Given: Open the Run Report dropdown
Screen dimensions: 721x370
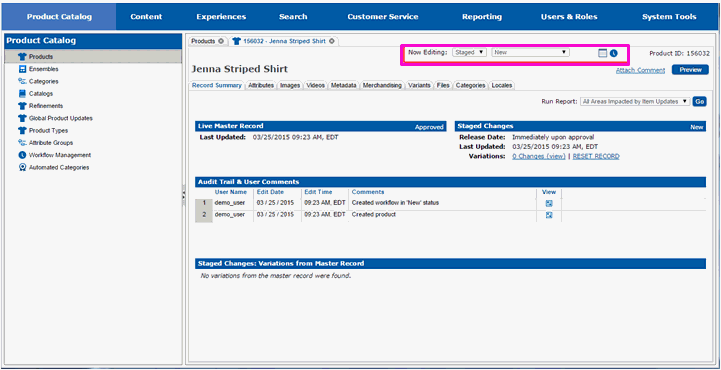Looking at the screenshot, I should point(635,102).
